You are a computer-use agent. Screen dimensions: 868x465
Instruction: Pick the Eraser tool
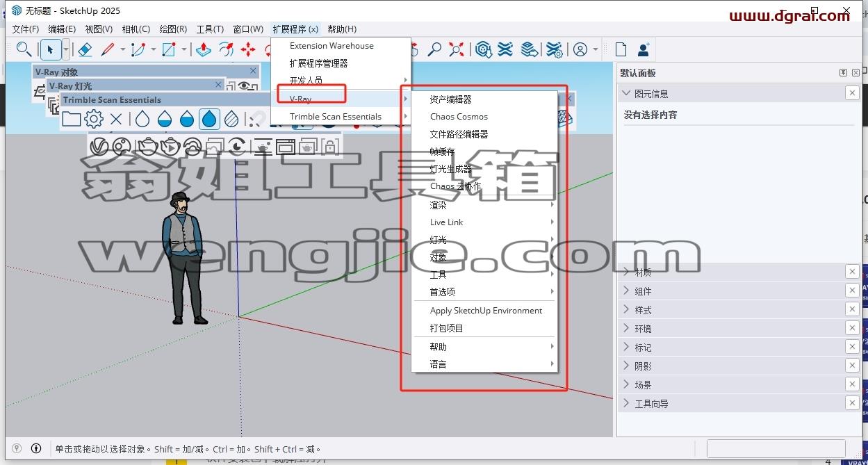pyautogui.click(x=85, y=49)
